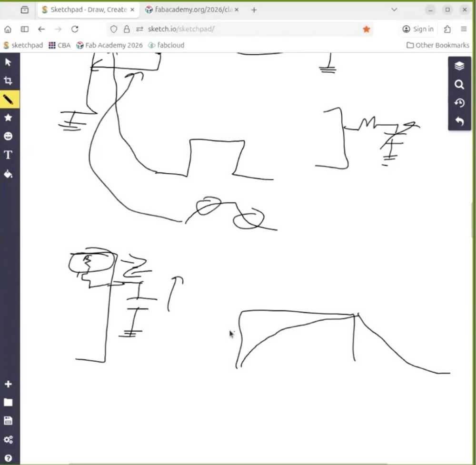The width and height of the screenshot is (476, 465).
Task: Switch to the Sketchpad tab
Action: point(89,10)
